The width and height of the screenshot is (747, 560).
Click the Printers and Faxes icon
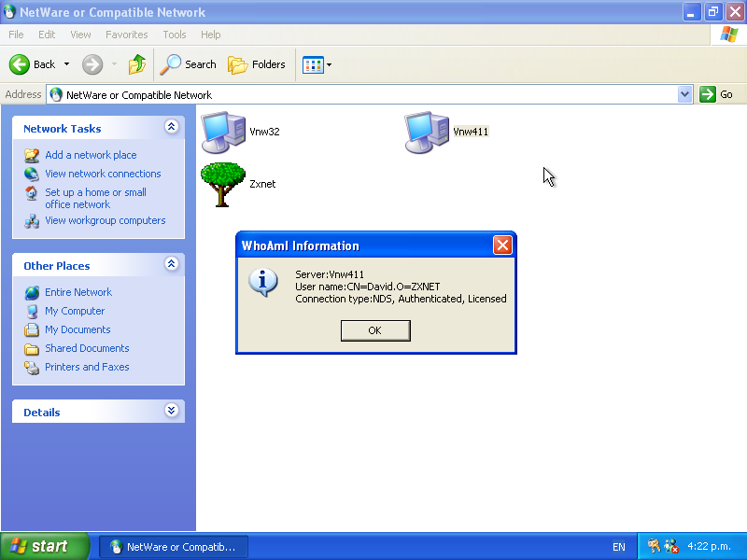(32, 368)
